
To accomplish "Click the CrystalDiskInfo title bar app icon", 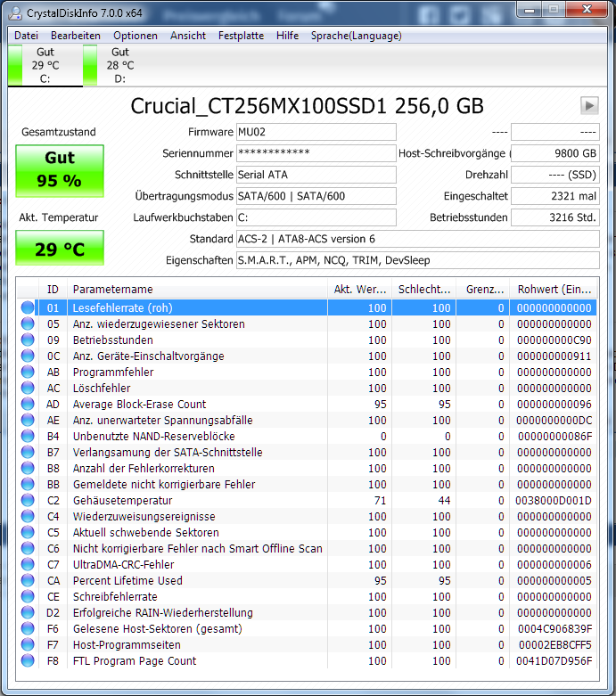I will click(15, 12).
